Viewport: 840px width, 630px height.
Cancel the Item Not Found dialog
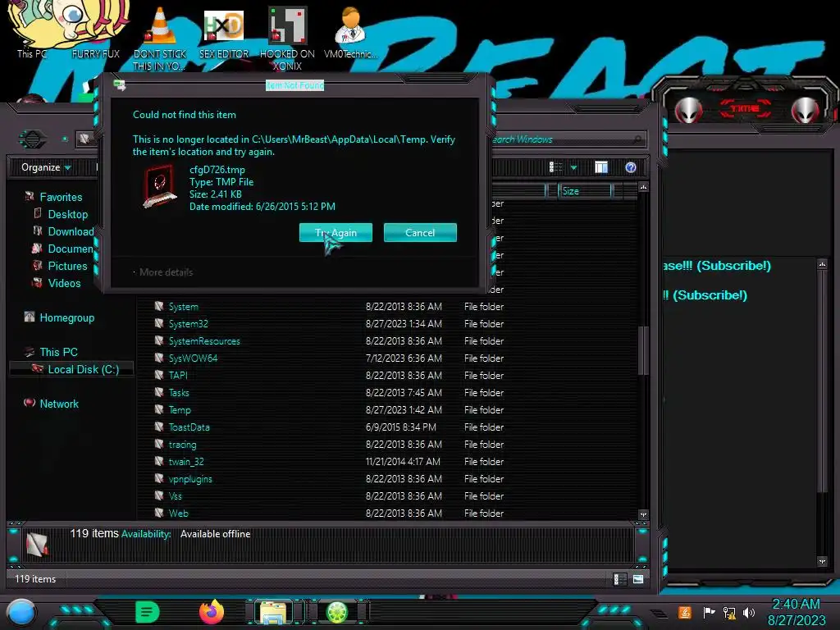[420, 232]
